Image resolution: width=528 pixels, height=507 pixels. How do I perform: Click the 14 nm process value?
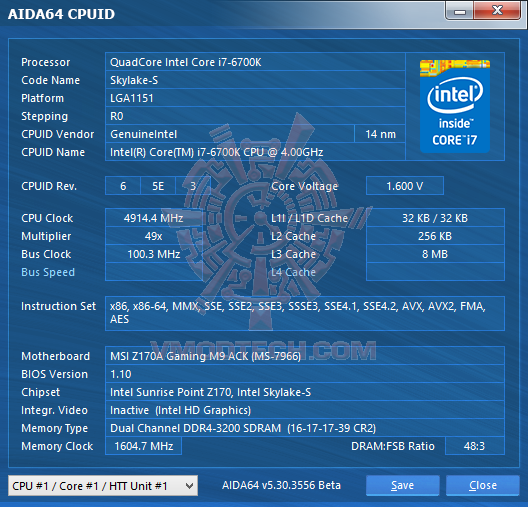380,134
